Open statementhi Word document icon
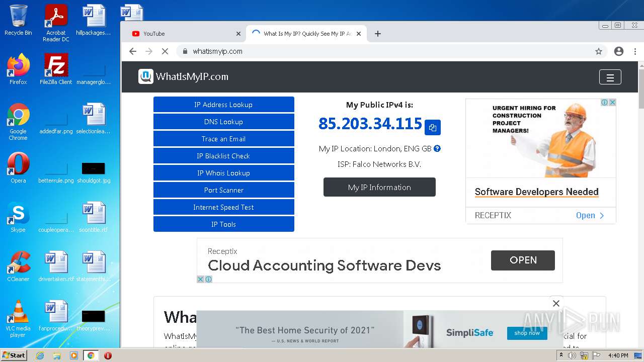The image size is (644, 362). click(x=94, y=266)
